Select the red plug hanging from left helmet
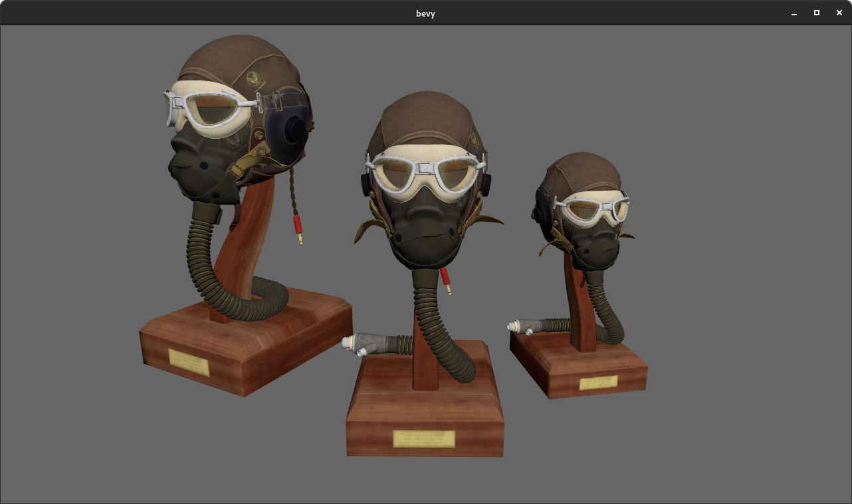852x504 pixels. (298, 226)
